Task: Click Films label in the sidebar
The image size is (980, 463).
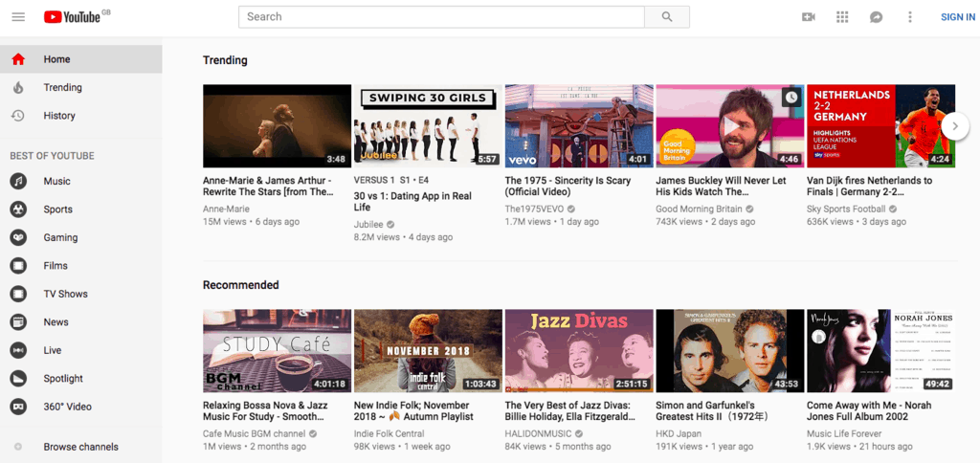Action: (56, 266)
